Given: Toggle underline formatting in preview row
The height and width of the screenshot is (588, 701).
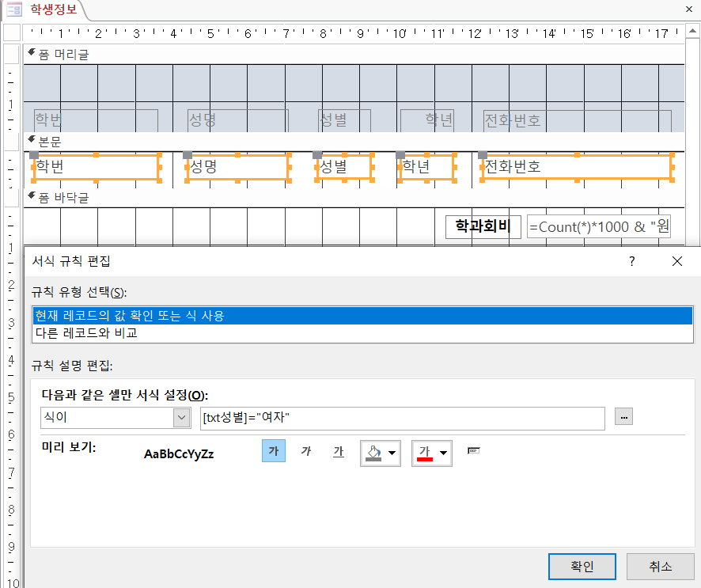Looking at the screenshot, I should click(339, 452).
